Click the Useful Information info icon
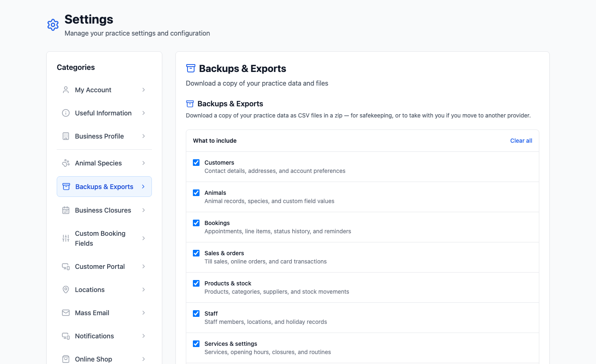The image size is (596, 364). [66, 113]
